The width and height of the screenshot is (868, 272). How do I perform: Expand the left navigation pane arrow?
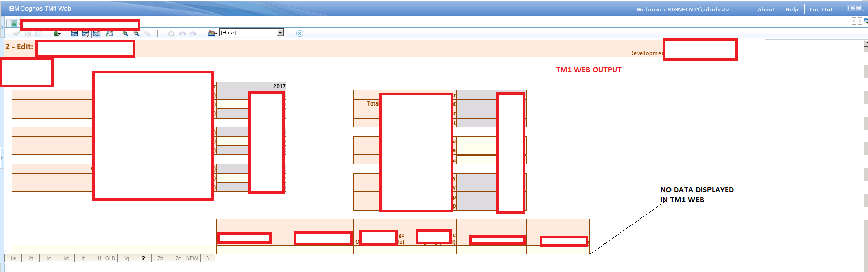[2, 27]
